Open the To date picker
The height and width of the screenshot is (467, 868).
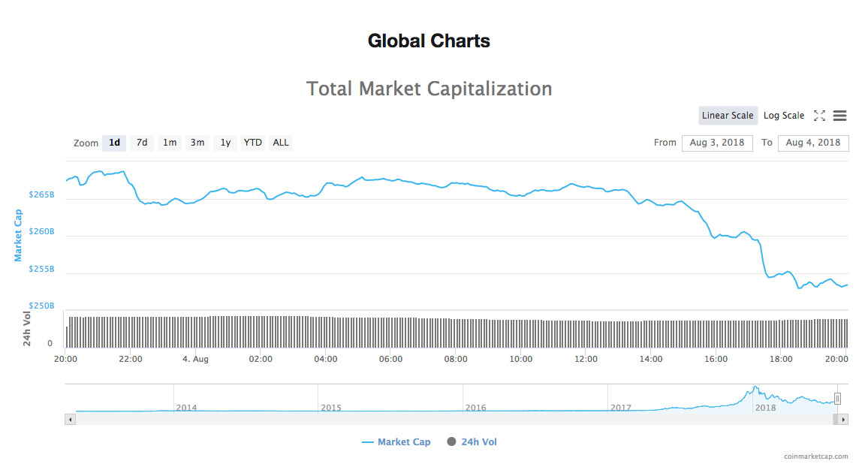(813, 143)
